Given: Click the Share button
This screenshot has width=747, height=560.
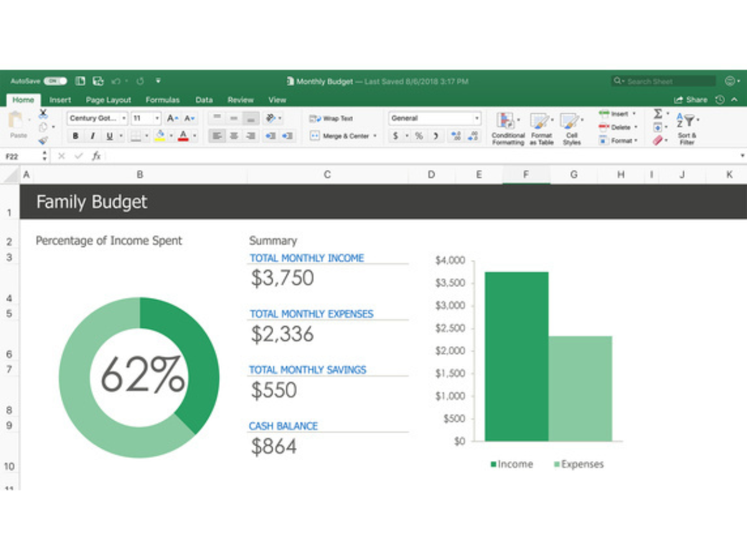Looking at the screenshot, I should (691, 100).
